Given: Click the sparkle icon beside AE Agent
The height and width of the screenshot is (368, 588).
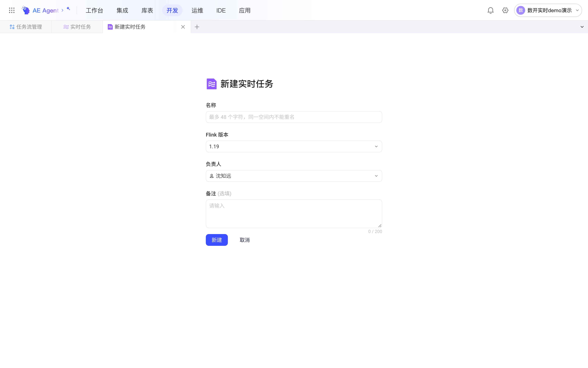Looking at the screenshot, I should (68, 8).
